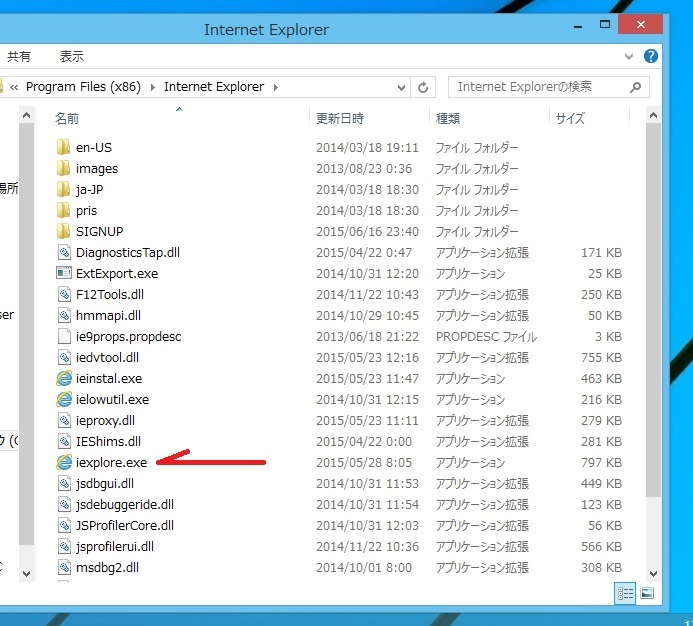Select the SIGNUP folder name
693x626 pixels.
tap(99, 231)
